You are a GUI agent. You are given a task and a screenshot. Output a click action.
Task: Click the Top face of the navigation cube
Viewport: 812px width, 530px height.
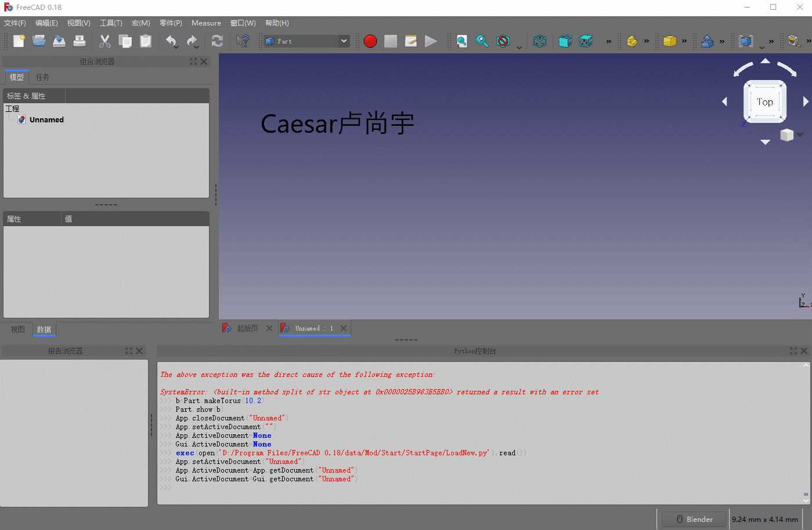tap(765, 102)
